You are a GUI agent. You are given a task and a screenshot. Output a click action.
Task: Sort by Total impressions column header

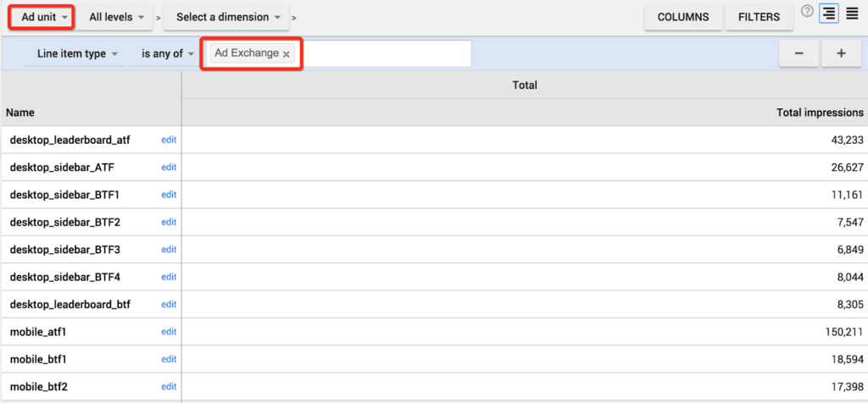tap(820, 113)
